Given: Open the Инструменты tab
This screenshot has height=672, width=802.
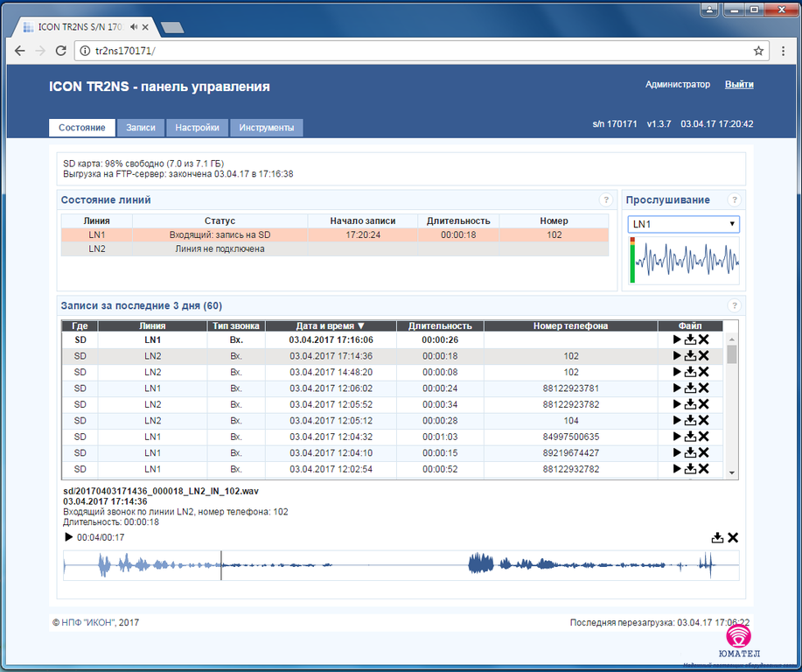Looking at the screenshot, I should click(x=267, y=128).
